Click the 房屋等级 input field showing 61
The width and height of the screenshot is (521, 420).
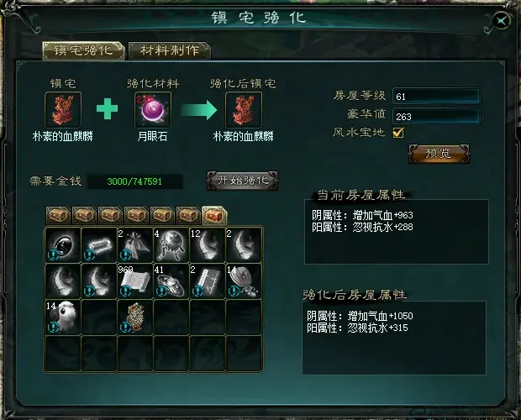(436, 97)
